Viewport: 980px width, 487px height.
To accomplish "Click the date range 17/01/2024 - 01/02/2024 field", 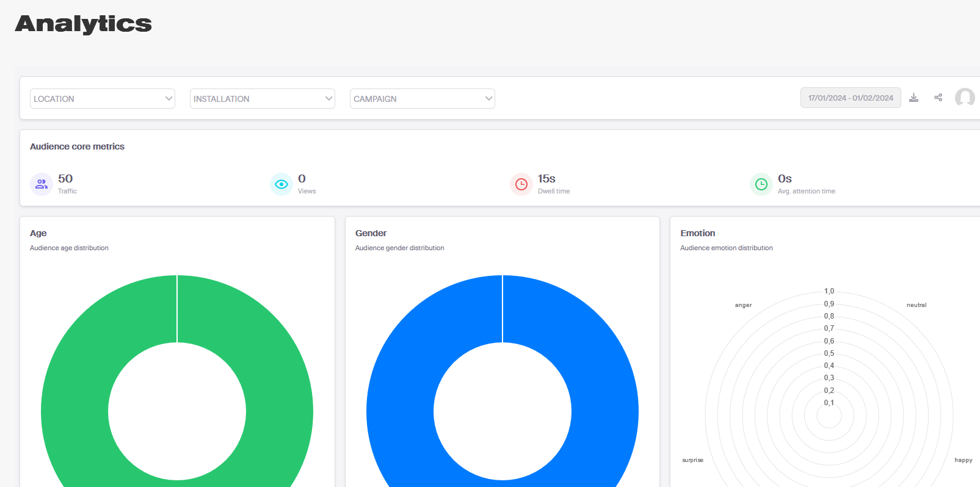I will point(851,98).
